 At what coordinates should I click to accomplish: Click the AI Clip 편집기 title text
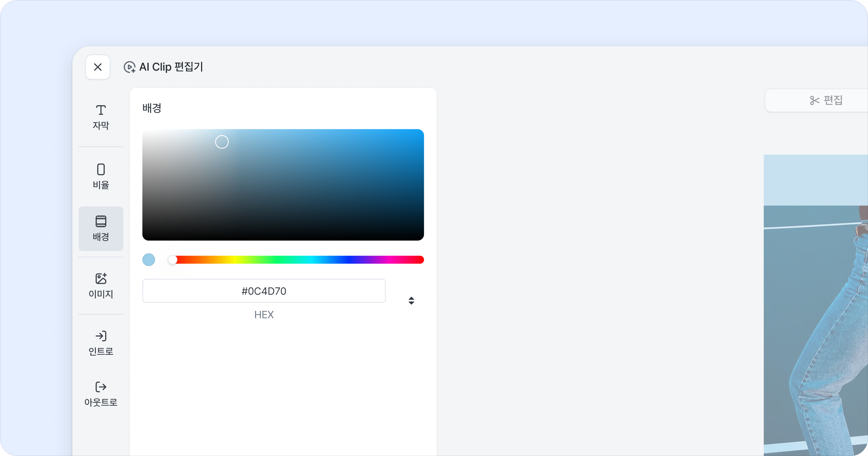171,67
